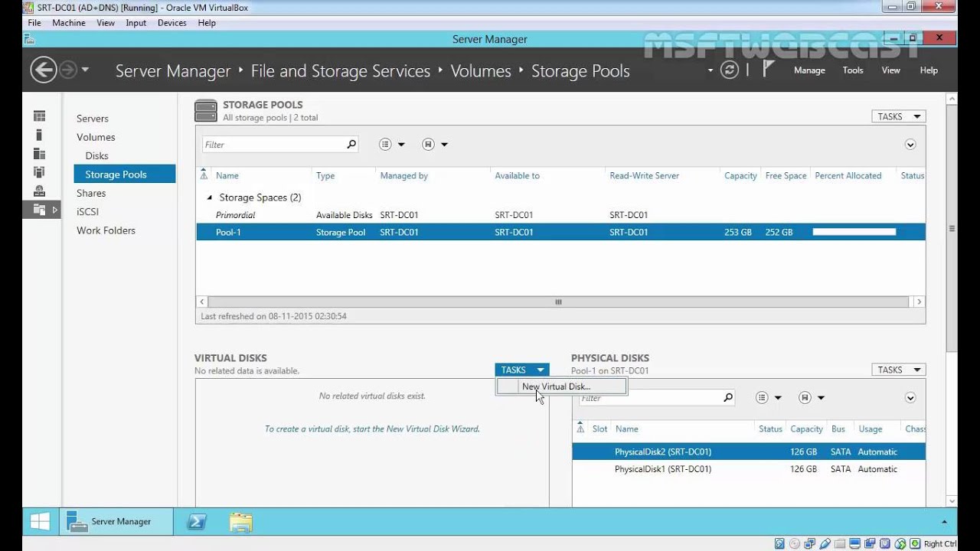Open File Explorer from taskbar

point(240,522)
